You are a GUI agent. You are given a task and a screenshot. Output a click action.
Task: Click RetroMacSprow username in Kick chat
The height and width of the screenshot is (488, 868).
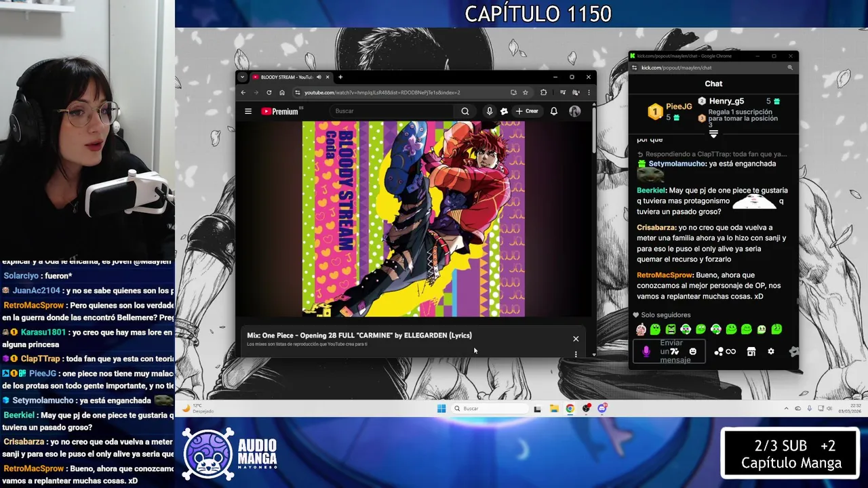tap(665, 275)
